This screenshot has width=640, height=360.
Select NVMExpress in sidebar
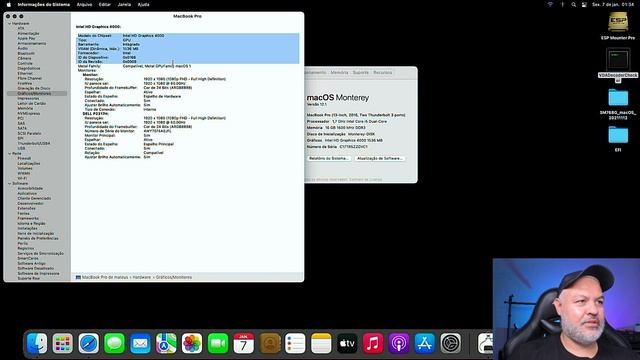29,113
